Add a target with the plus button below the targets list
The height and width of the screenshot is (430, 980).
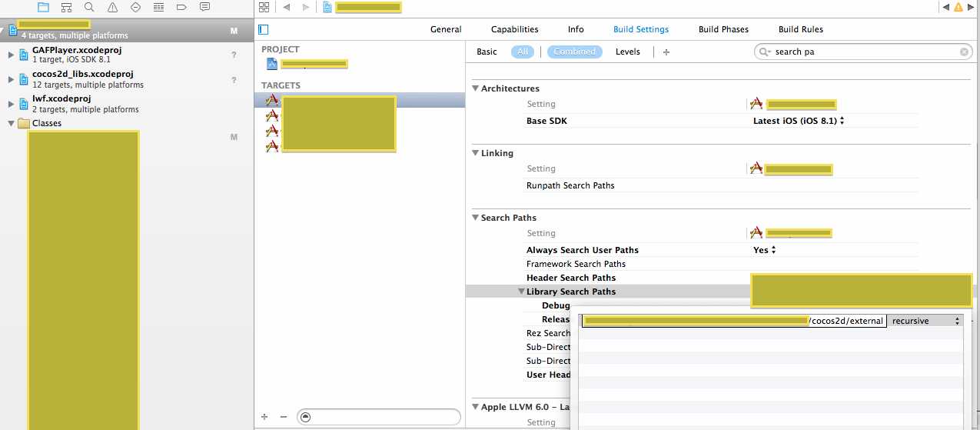point(264,416)
